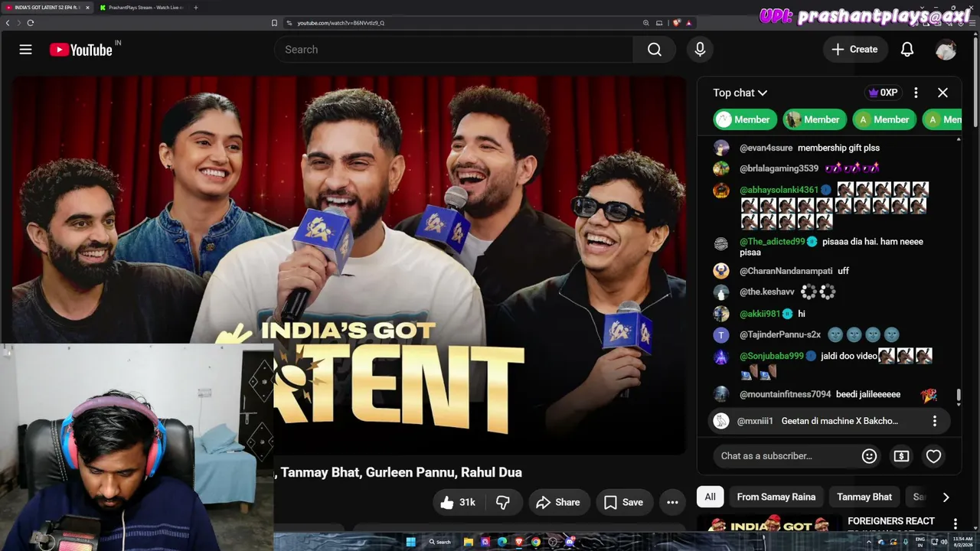Filter suggestions by Tanmay Bhat chip
Screen dimensions: 980x551
(x=864, y=497)
